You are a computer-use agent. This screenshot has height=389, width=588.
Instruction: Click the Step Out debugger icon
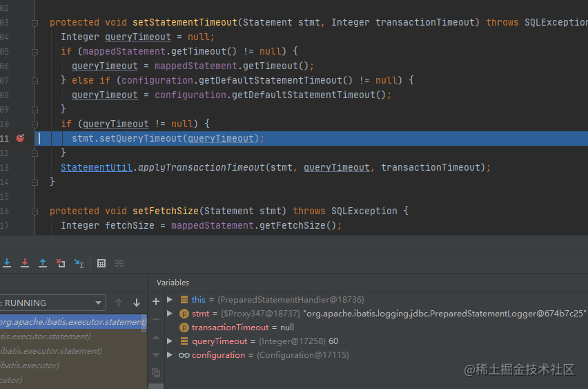(x=43, y=263)
